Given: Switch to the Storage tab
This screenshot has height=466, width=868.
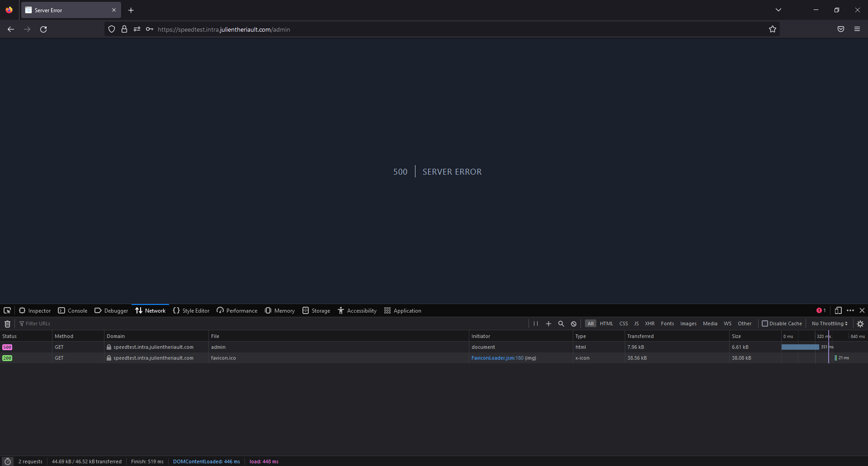Looking at the screenshot, I should (x=316, y=311).
